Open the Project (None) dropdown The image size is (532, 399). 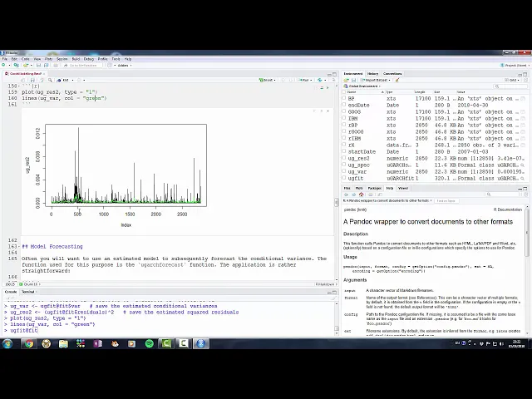[x=515, y=65]
